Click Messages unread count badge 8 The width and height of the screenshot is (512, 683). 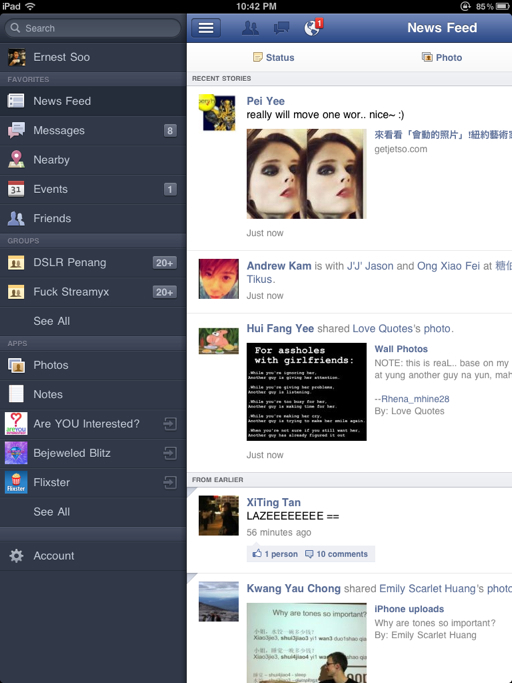(170, 130)
